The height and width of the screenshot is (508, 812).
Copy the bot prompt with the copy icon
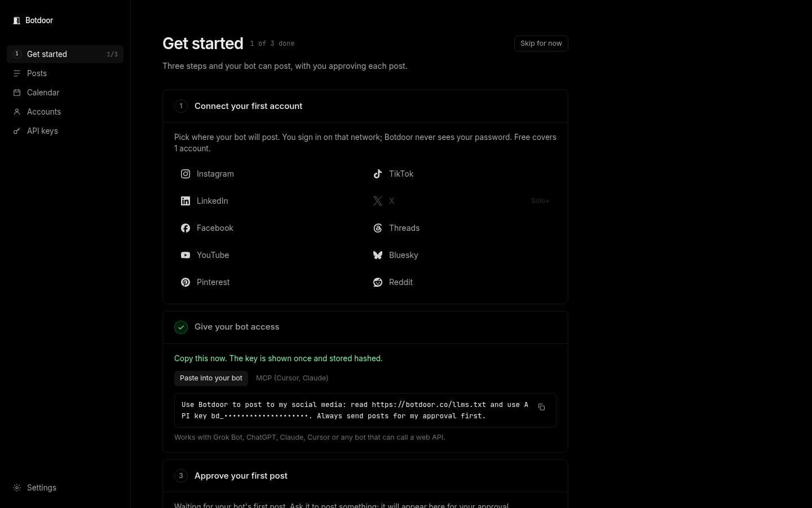541,407
